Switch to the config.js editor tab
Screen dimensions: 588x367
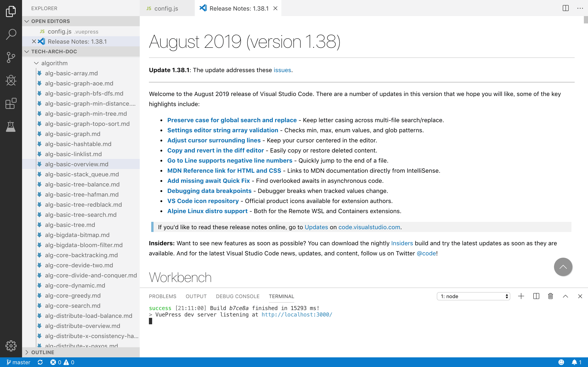tap(166, 8)
